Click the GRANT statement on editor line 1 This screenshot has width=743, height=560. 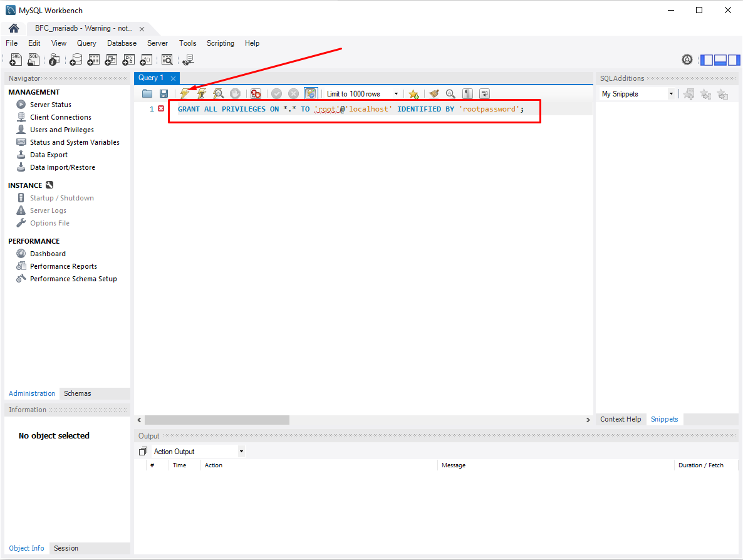tap(351, 109)
